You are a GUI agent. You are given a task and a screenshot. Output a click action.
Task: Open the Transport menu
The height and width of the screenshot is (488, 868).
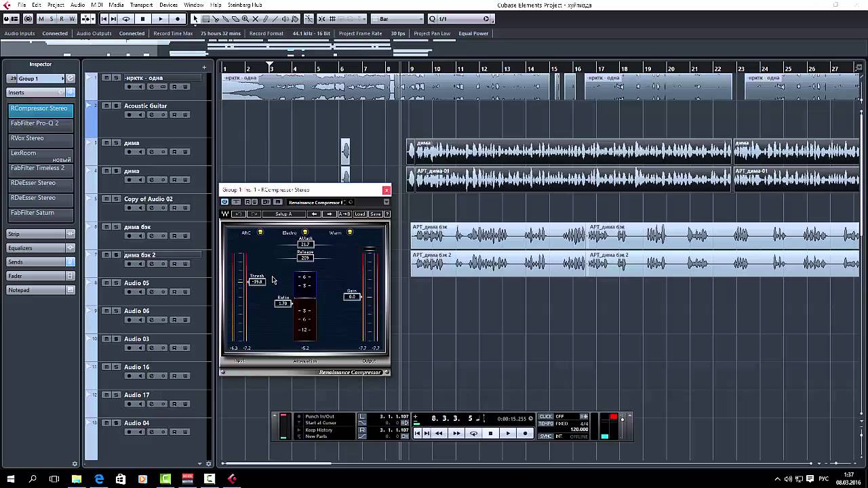(x=141, y=5)
